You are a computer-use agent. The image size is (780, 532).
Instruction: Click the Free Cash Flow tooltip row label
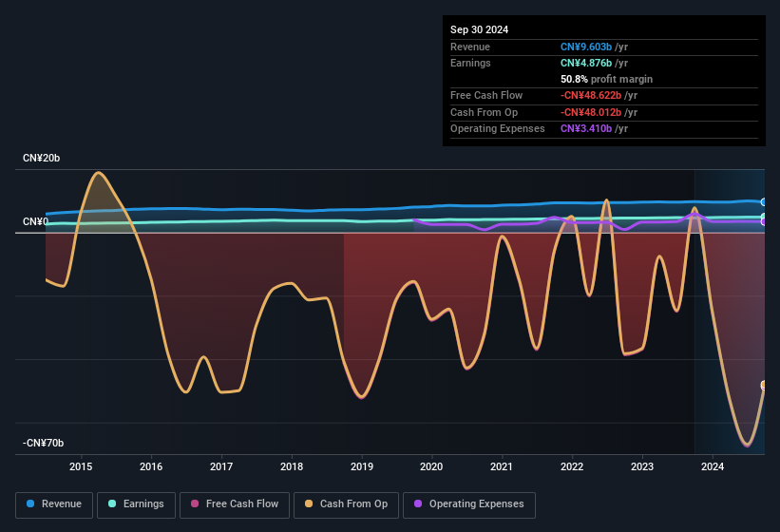pyautogui.click(x=486, y=95)
